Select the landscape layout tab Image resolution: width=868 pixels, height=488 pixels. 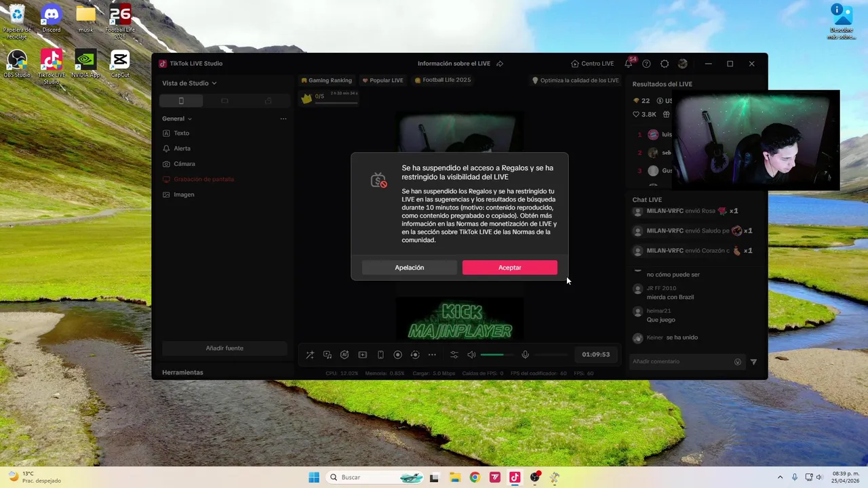[224, 101]
